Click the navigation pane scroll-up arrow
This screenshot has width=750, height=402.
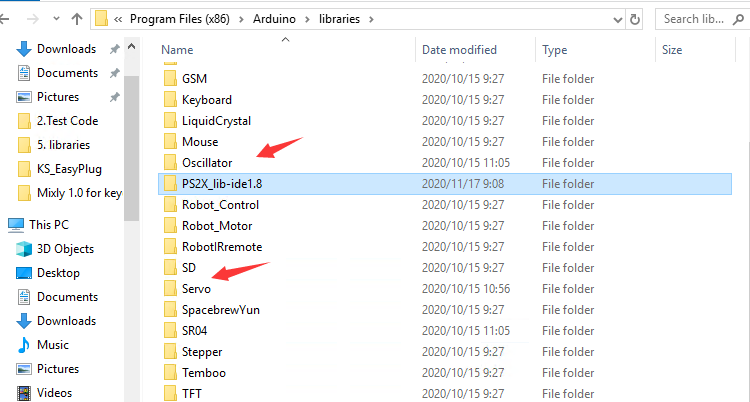132,47
